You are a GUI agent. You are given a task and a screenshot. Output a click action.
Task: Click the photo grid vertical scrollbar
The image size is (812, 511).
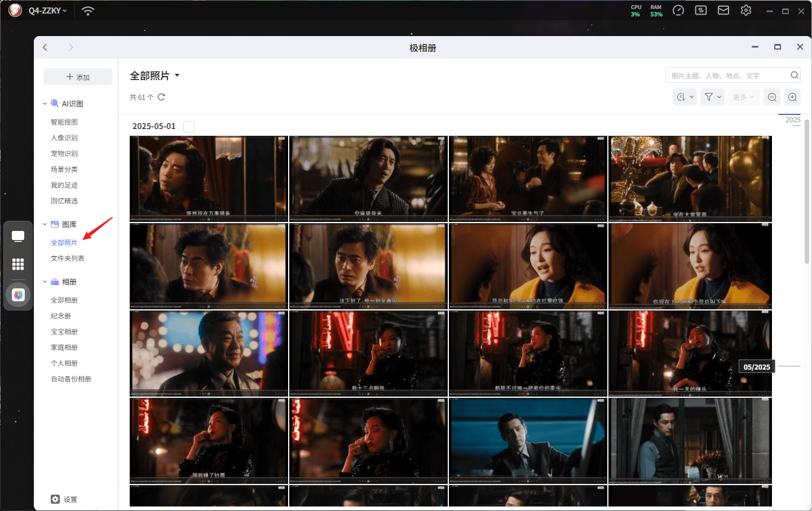(x=807, y=192)
